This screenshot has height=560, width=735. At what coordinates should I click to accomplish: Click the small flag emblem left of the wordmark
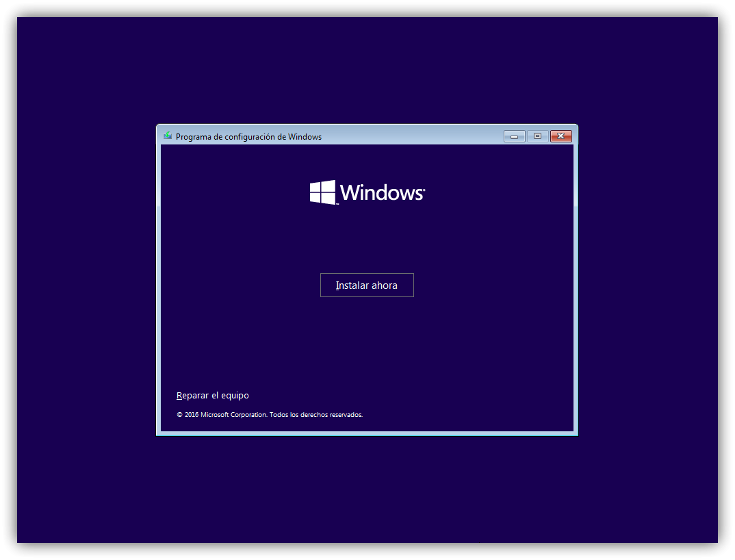pyautogui.click(x=321, y=192)
